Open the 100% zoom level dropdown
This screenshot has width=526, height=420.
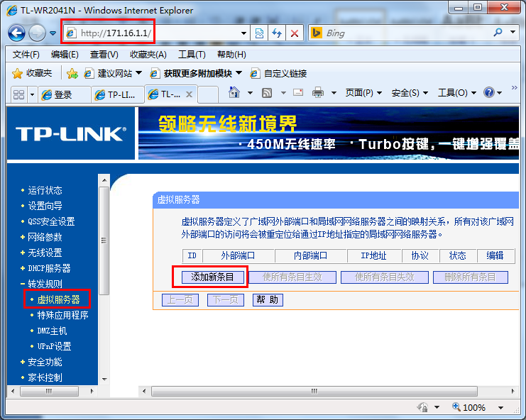(x=501, y=408)
